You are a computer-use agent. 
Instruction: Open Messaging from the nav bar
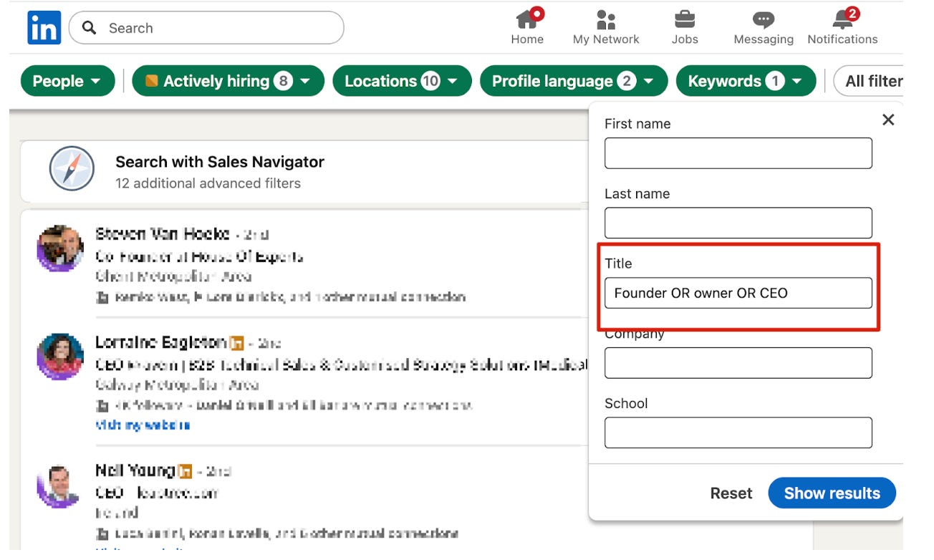(764, 27)
